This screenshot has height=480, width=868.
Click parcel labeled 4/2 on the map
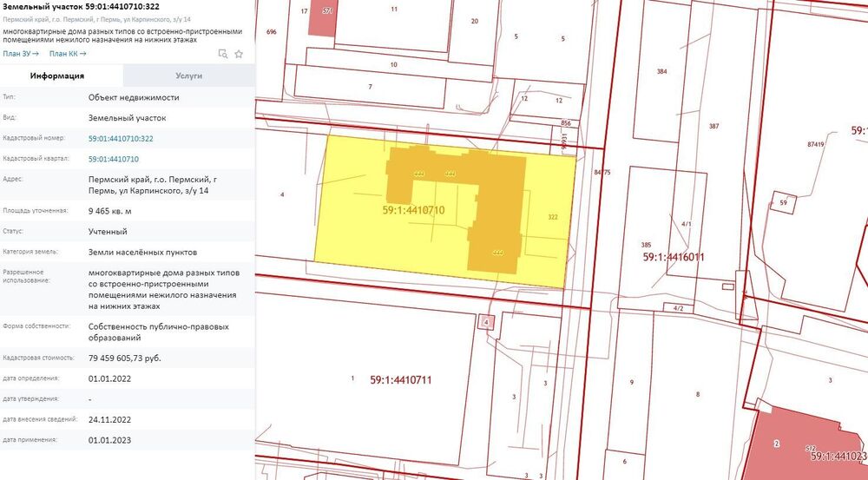coord(678,308)
